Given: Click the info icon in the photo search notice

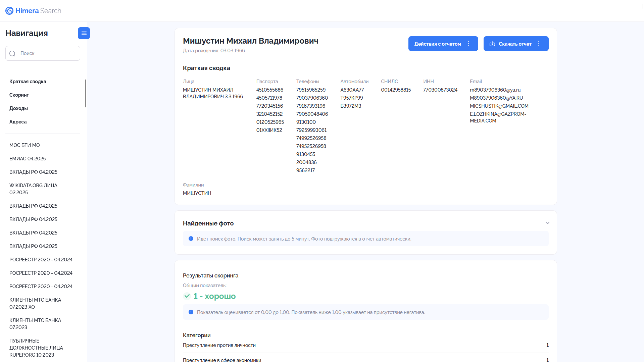Looking at the screenshot, I should tap(191, 239).
